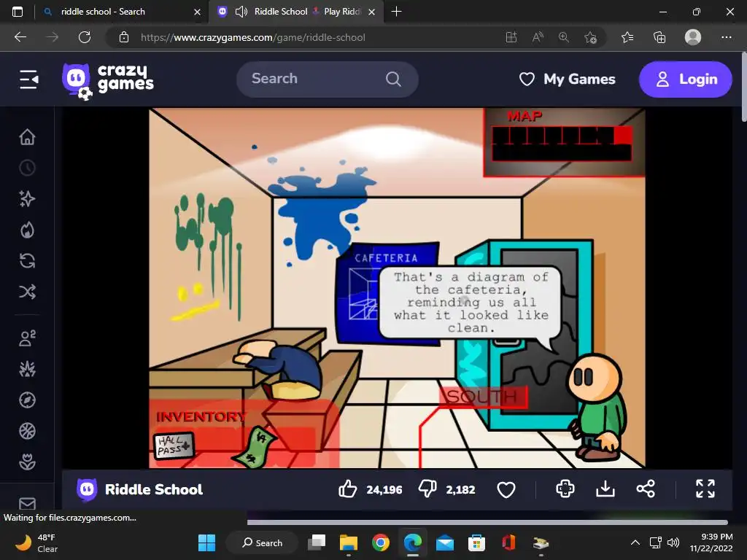
Task: Open the weather widget 48°F Clear
Action: point(37,542)
